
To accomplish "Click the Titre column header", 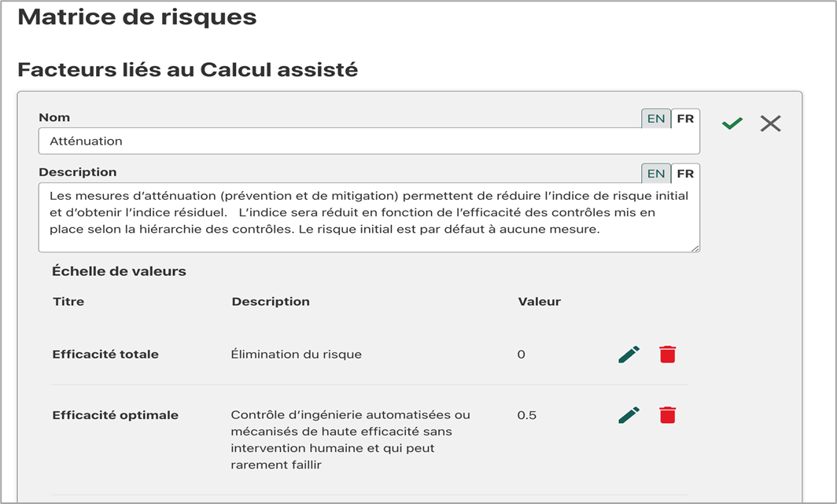I will pyautogui.click(x=68, y=301).
